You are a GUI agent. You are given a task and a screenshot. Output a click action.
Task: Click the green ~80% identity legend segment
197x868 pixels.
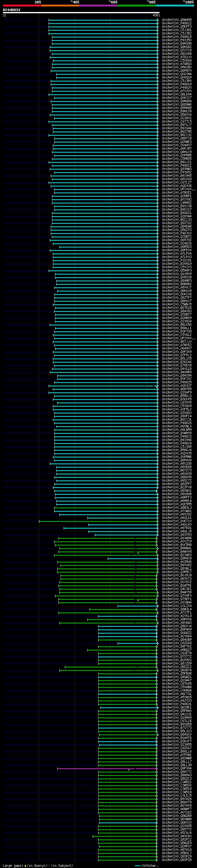pos(137,6)
